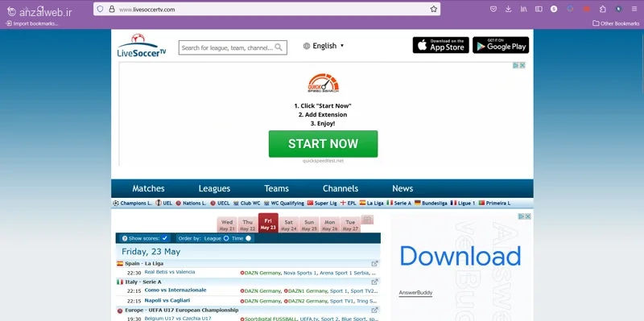This screenshot has width=644, height=321.
Task: Open the Serie A quick link
Action: tap(399, 204)
